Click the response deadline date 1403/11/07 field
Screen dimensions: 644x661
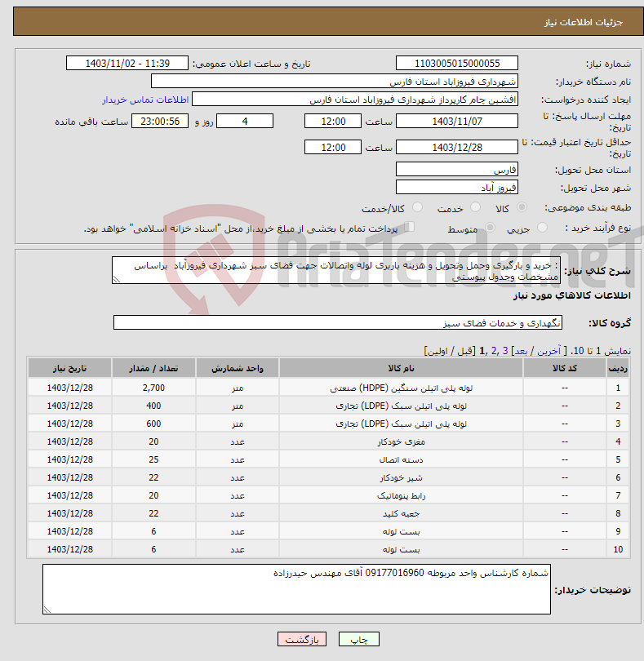(457, 122)
